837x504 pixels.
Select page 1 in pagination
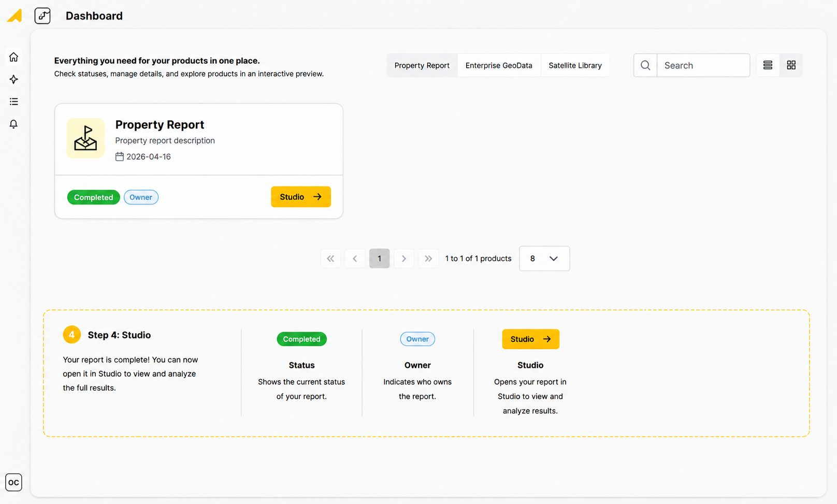click(380, 258)
